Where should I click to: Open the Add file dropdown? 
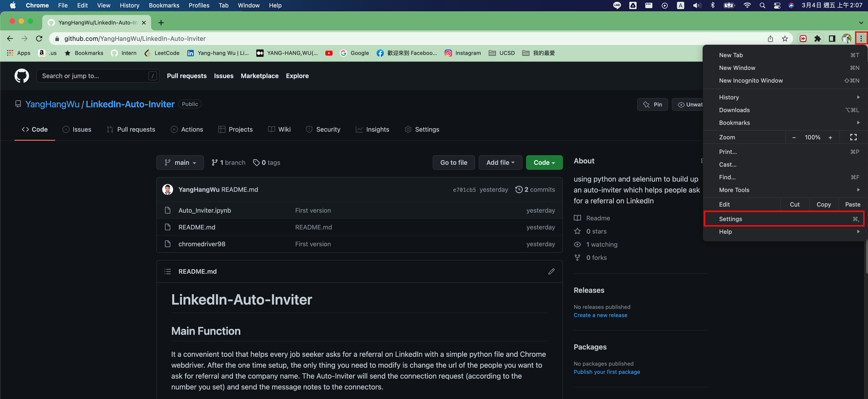point(500,163)
